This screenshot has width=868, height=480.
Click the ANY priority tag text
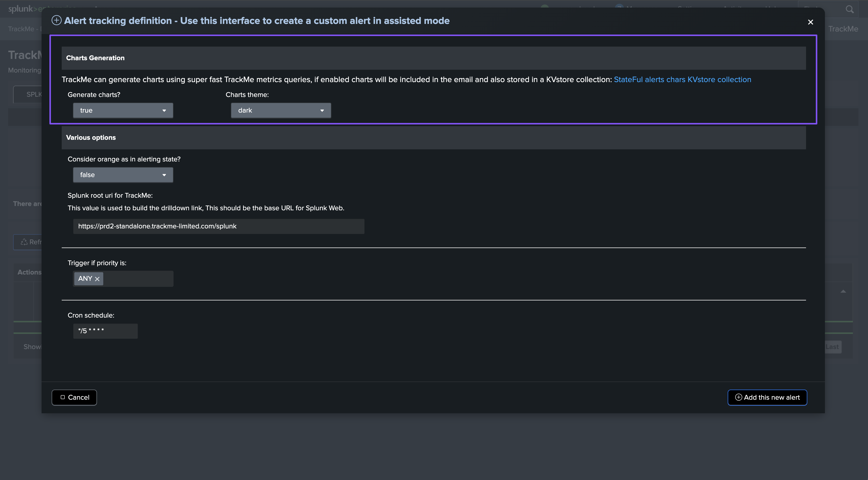[x=85, y=279]
